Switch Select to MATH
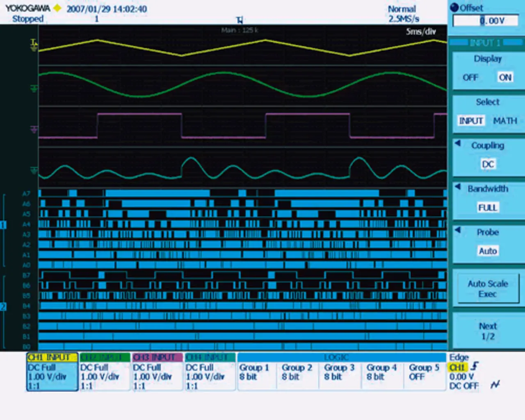525x420 pixels. point(505,121)
